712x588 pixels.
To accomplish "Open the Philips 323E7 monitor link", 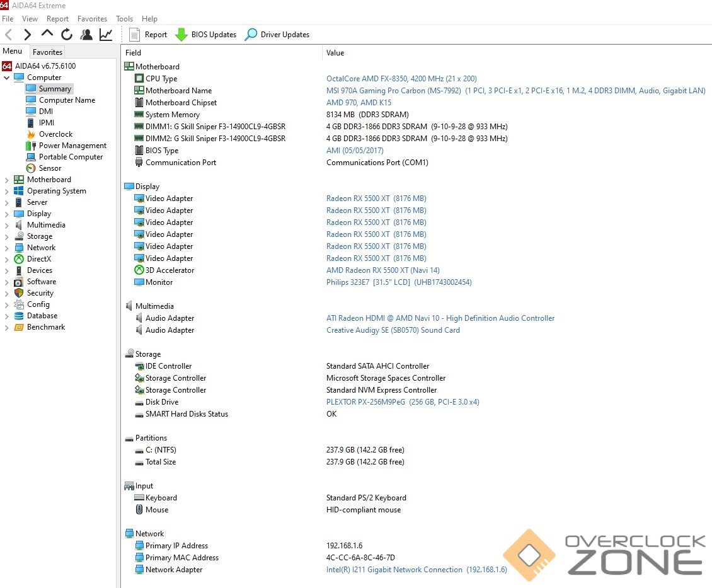I will (399, 282).
